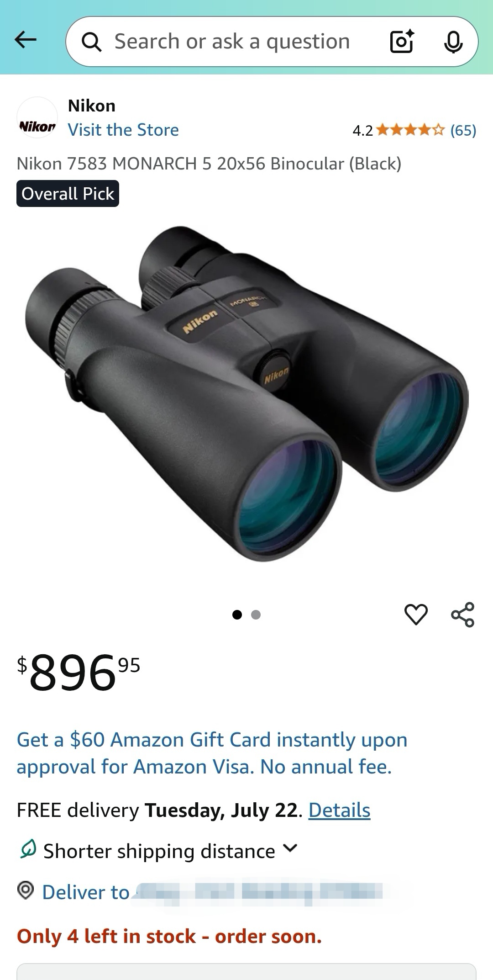Add binoculars to wish list heart
The height and width of the screenshot is (980, 493).
(416, 614)
